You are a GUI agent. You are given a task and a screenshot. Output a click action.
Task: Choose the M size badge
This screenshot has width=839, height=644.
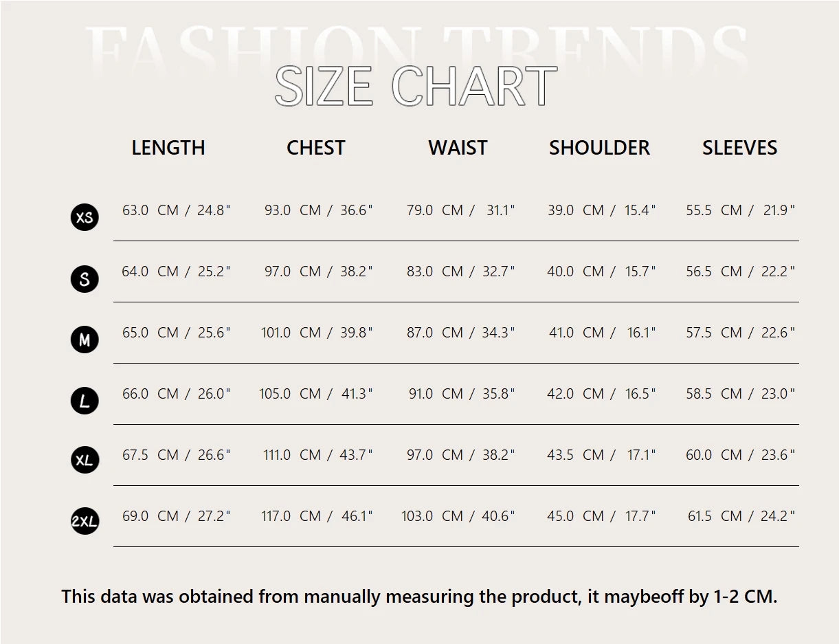coord(85,340)
